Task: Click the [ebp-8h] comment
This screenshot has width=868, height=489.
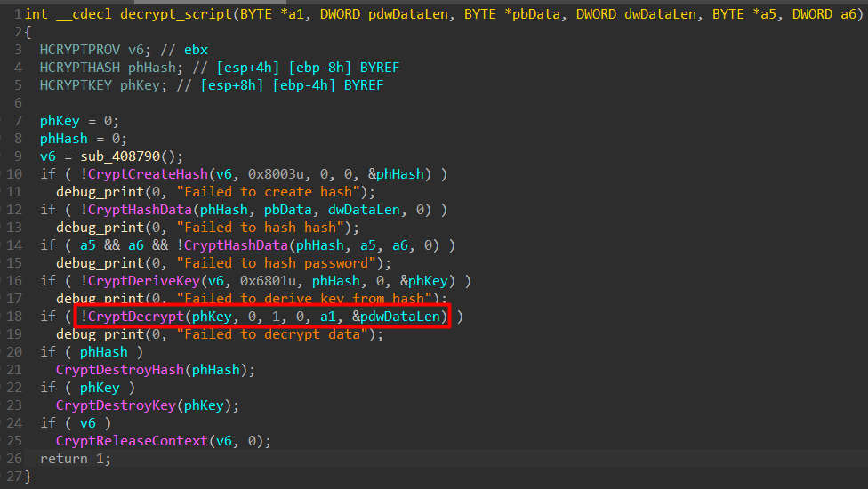Action: (320, 68)
